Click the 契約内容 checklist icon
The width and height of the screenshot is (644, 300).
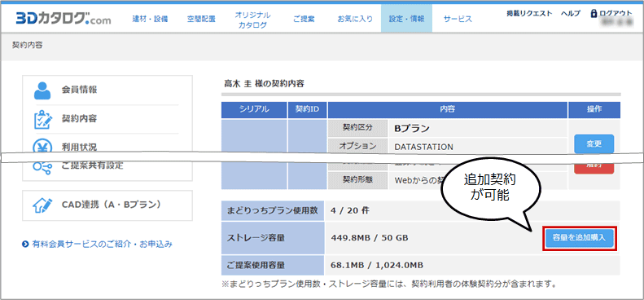[42, 119]
